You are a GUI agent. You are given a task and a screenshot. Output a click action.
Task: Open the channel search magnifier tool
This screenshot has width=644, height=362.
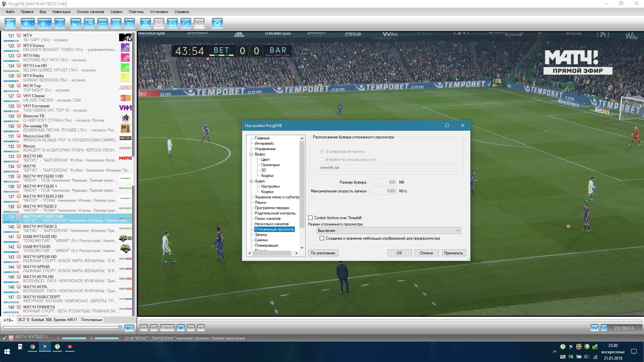[x=59, y=23]
